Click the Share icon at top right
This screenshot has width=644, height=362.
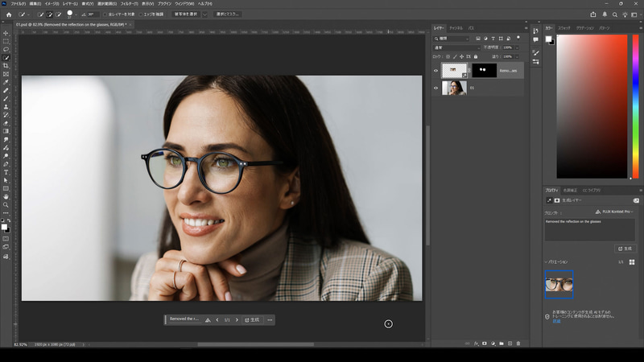tap(594, 14)
